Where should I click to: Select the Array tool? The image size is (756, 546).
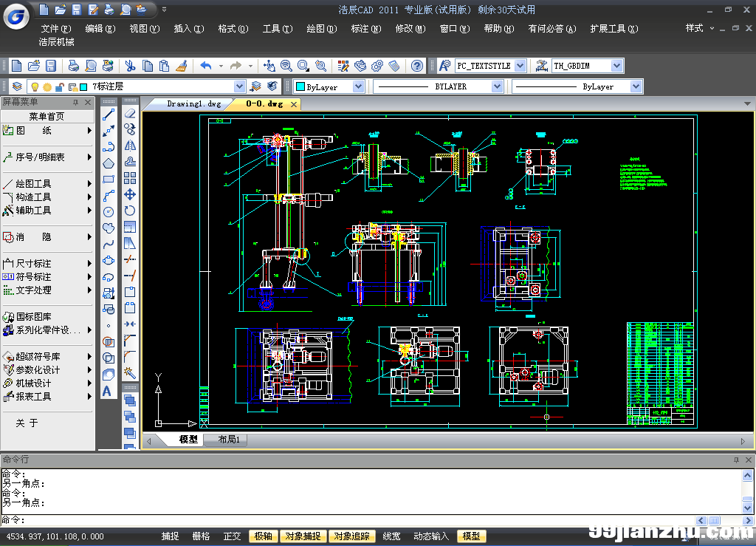click(x=130, y=178)
